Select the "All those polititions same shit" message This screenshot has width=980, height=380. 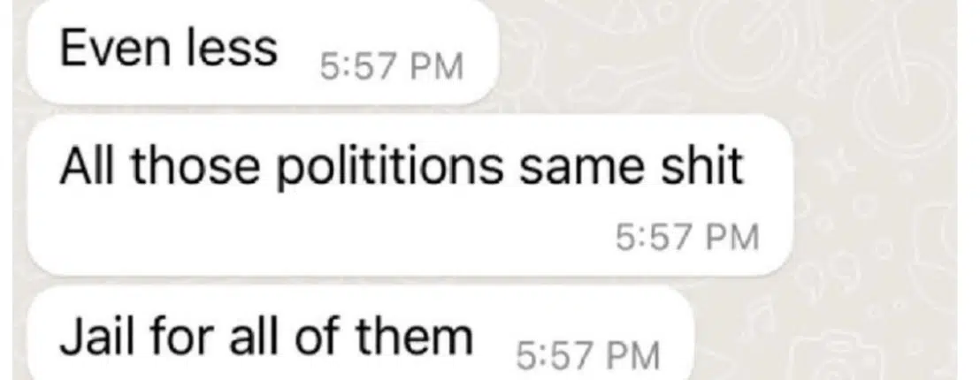point(410,194)
